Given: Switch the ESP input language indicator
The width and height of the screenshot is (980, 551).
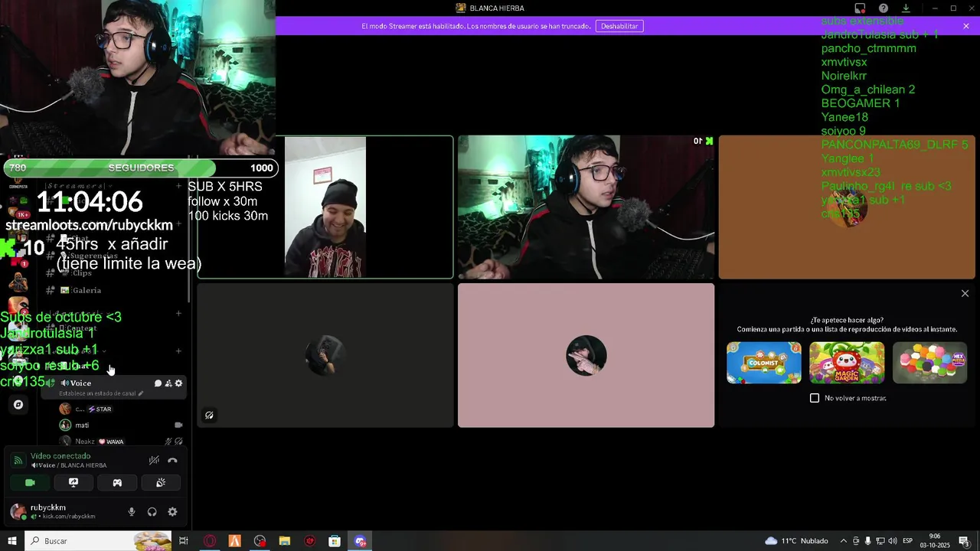Looking at the screenshot, I should click(907, 541).
